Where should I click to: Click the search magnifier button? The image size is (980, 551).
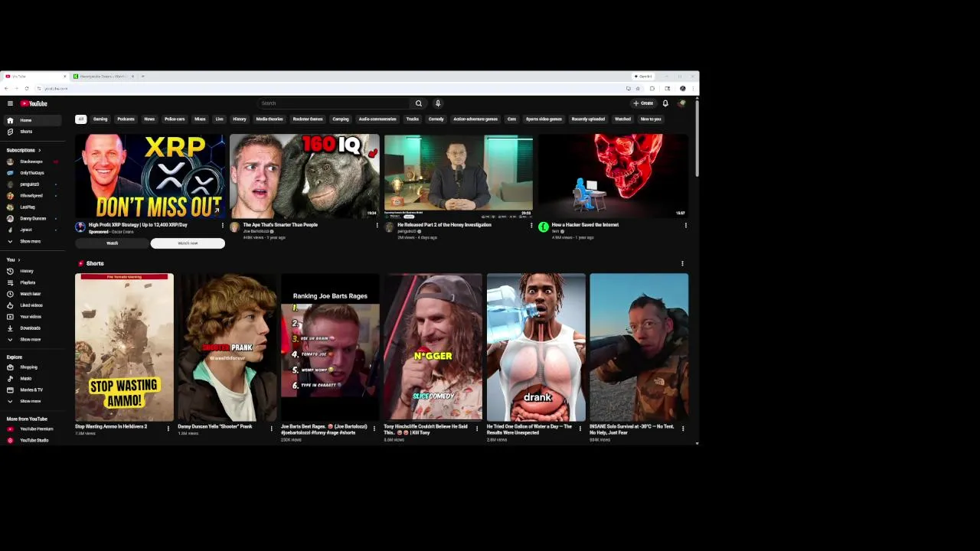point(418,103)
